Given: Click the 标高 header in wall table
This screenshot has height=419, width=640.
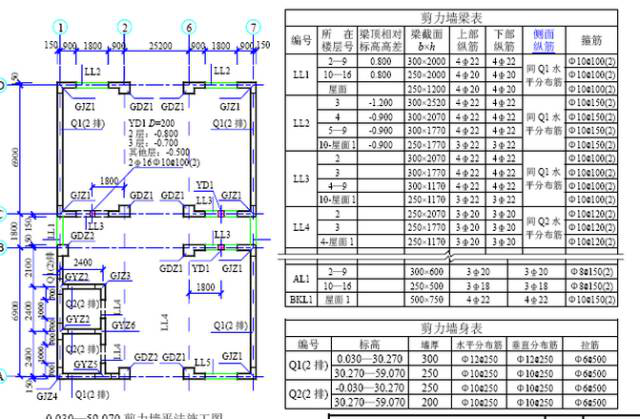Looking at the screenshot, I should pos(370,345).
